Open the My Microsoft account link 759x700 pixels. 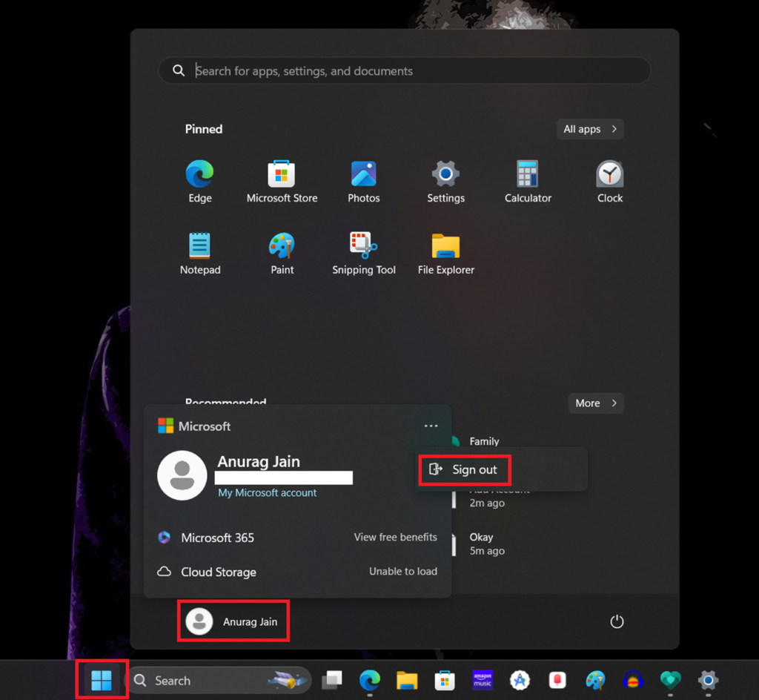267,493
